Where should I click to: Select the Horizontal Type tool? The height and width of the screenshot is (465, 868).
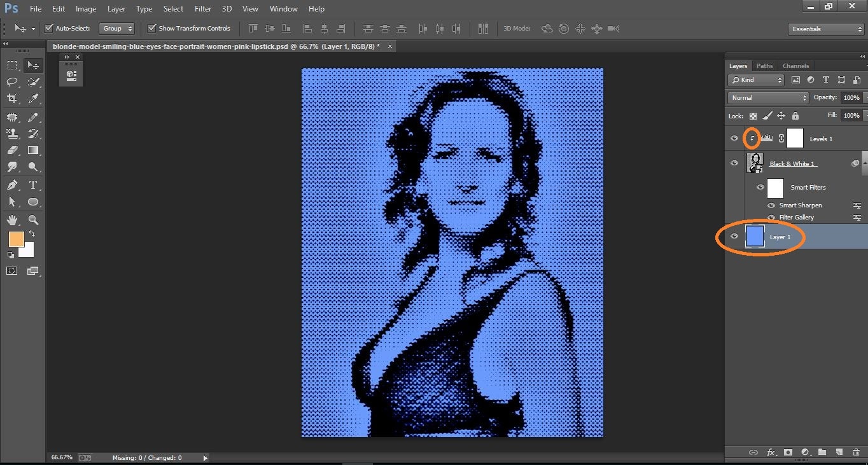coord(33,184)
